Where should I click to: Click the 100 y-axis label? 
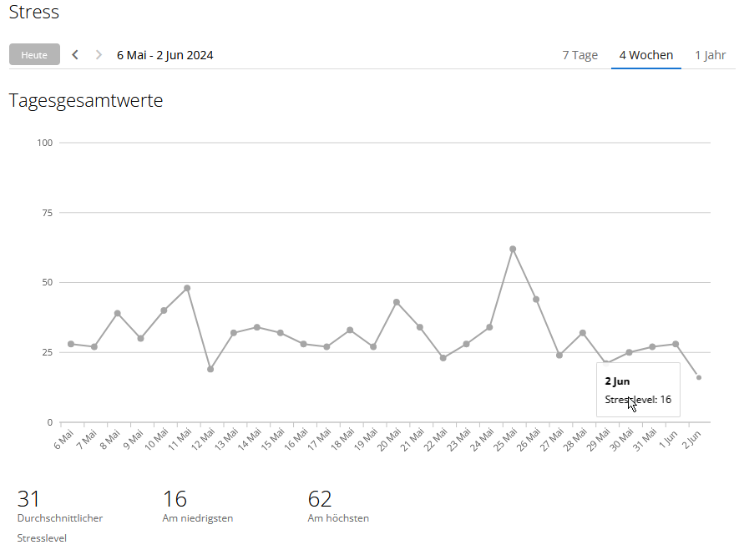[x=45, y=143]
